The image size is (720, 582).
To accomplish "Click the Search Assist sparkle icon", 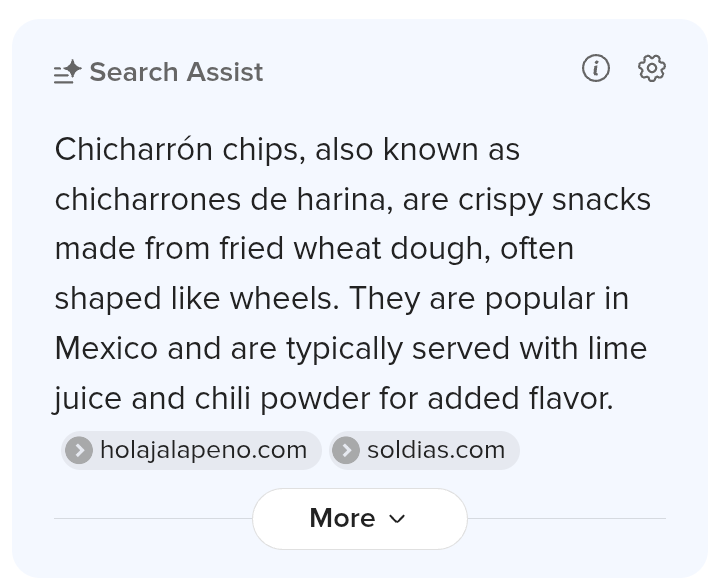I will [x=67, y=72].
